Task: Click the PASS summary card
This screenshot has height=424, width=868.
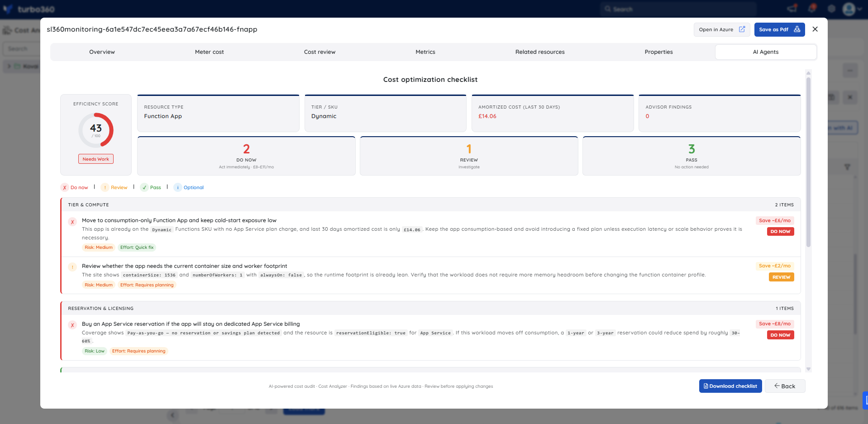Action: click(x=692, y=156)
